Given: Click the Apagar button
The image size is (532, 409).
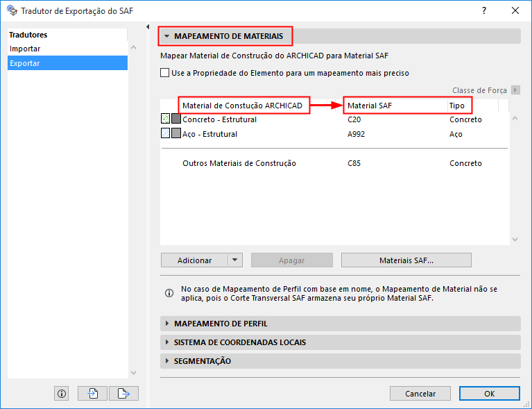Looking at the screenshot, I should [x=292, y=260].
